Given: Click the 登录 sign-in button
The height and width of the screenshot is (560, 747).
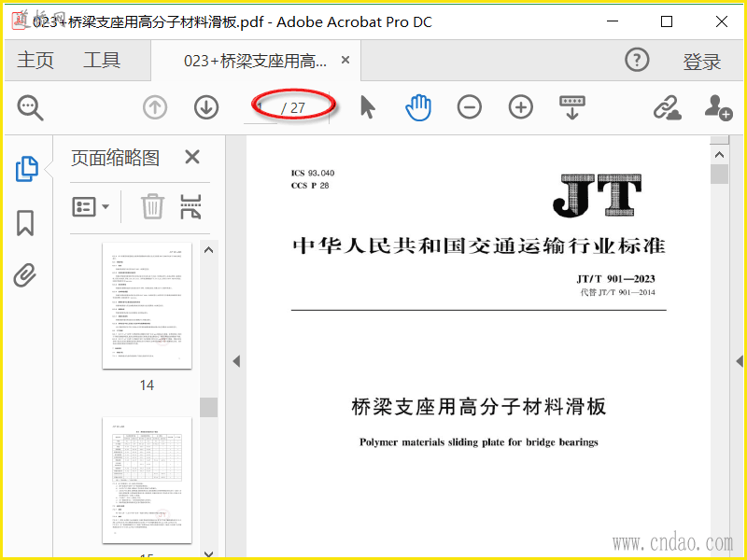Looking at the screenshot, I should point(702,62).
